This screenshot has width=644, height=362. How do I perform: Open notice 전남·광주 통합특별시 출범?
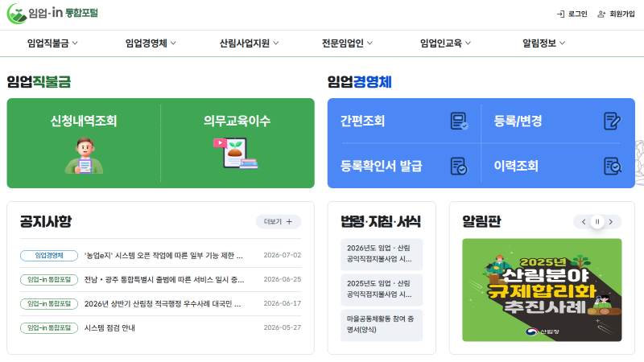pyautogui.click(x=164, y=279)
